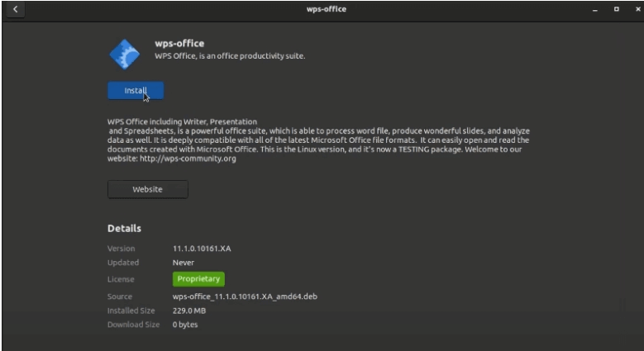Viewport: 644px width, 351px height.
Task: Minimize the wps-office window
Action: [x=594, y=9]
